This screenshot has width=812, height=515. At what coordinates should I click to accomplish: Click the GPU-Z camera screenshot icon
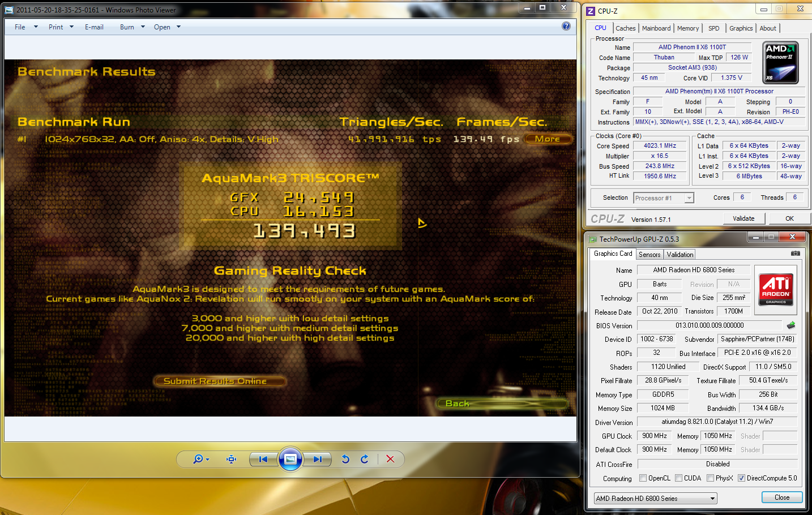796,254
